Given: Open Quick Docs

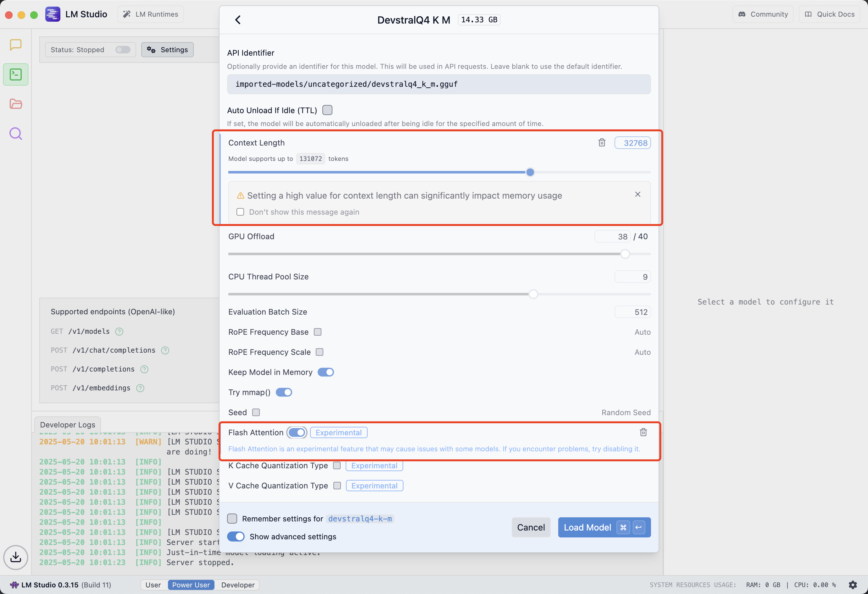Looking at the screenshot, I should click(x=830, y=14).
